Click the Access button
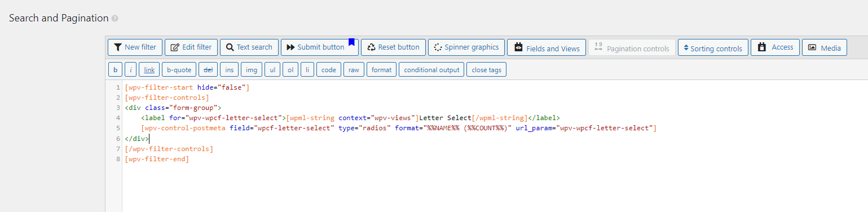Screen dimensions: 868x212 point(776,47)
